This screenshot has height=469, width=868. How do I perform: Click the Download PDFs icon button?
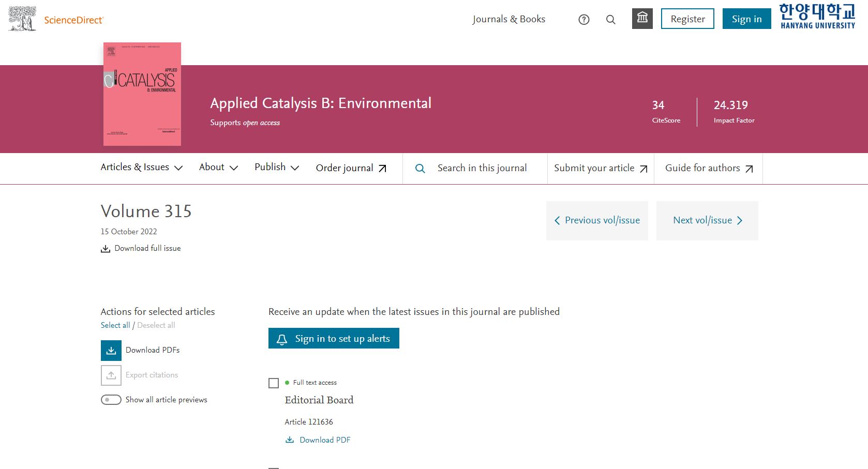(x=111, y=351)
